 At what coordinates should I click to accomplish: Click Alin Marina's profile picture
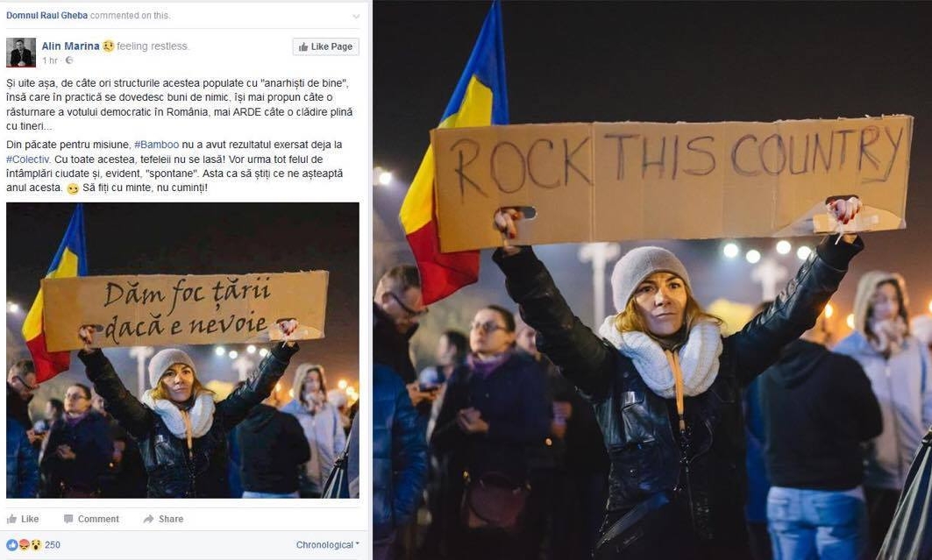point(21,53)
